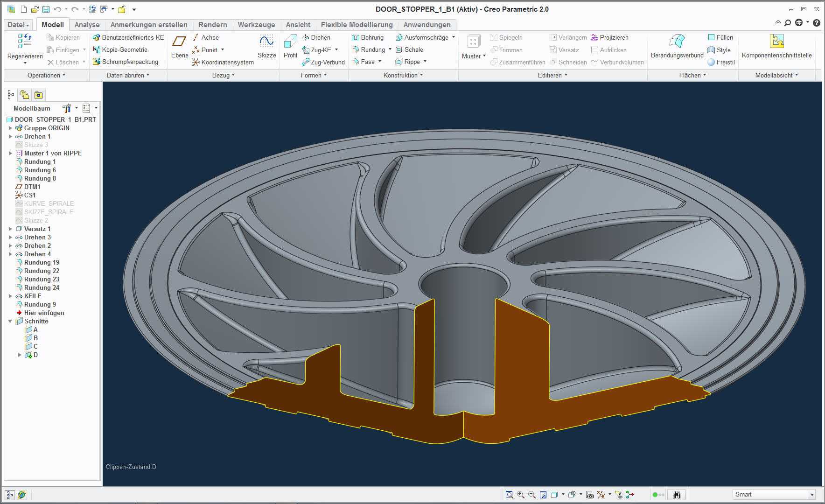
Task: Select Rundung 24 in the model tree
Action: coord(37,287)
